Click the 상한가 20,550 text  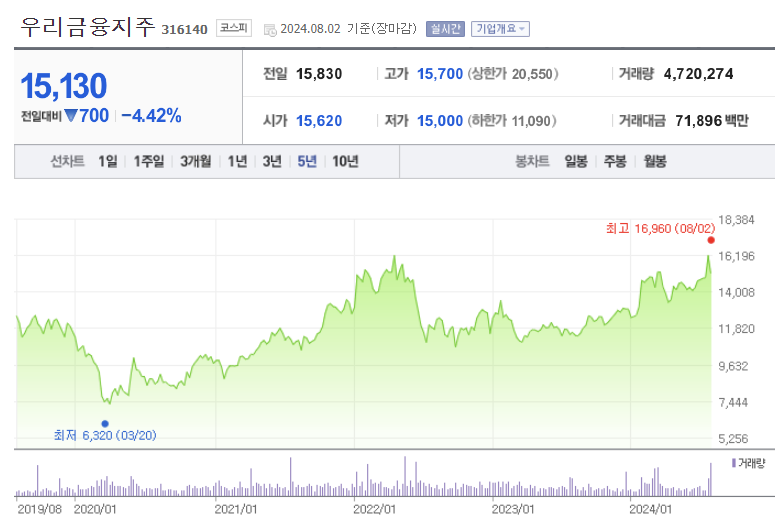[x=513, y=74]
